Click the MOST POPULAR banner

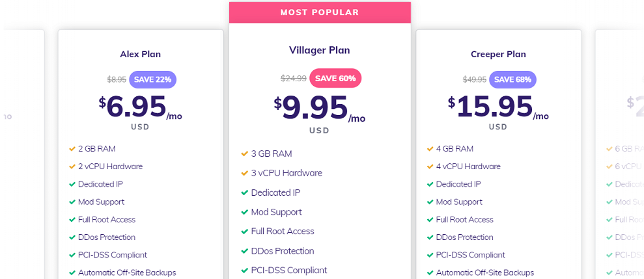(320, 12)
